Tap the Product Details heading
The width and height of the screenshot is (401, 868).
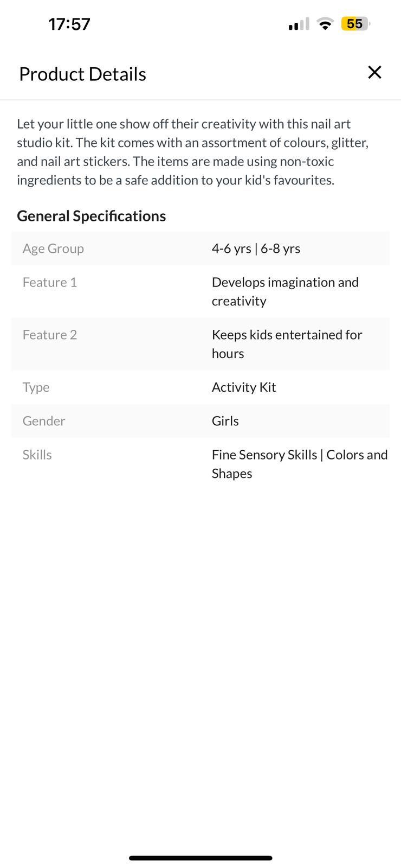pos(82,74)
